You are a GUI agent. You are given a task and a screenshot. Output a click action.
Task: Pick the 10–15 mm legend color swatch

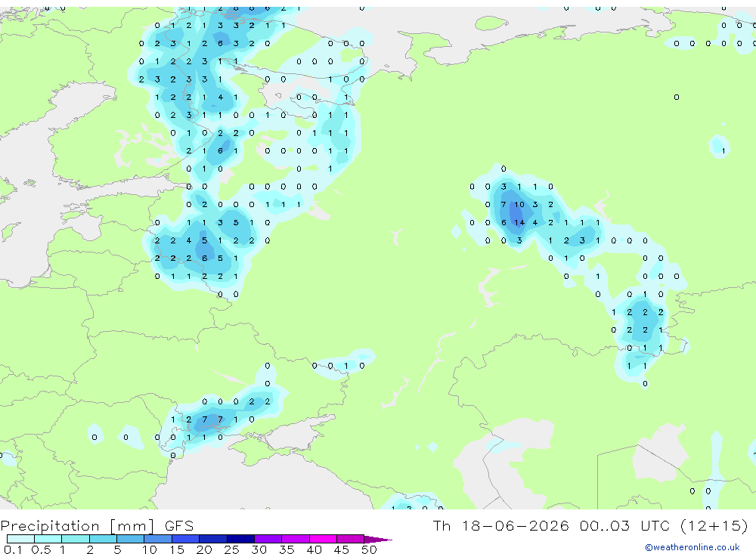[x=158, y=539]
